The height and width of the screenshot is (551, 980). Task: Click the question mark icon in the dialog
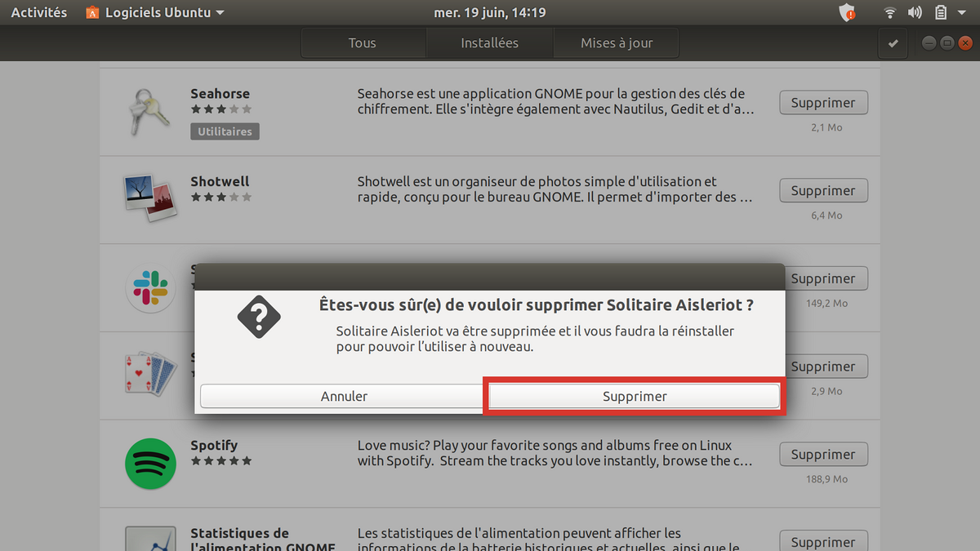[x=259, y=318]
